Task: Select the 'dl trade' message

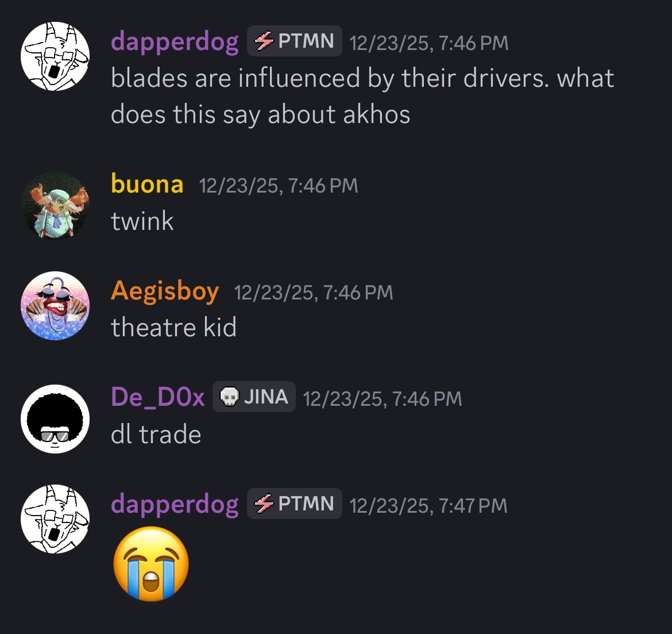Action: click(x=156, y=434)
